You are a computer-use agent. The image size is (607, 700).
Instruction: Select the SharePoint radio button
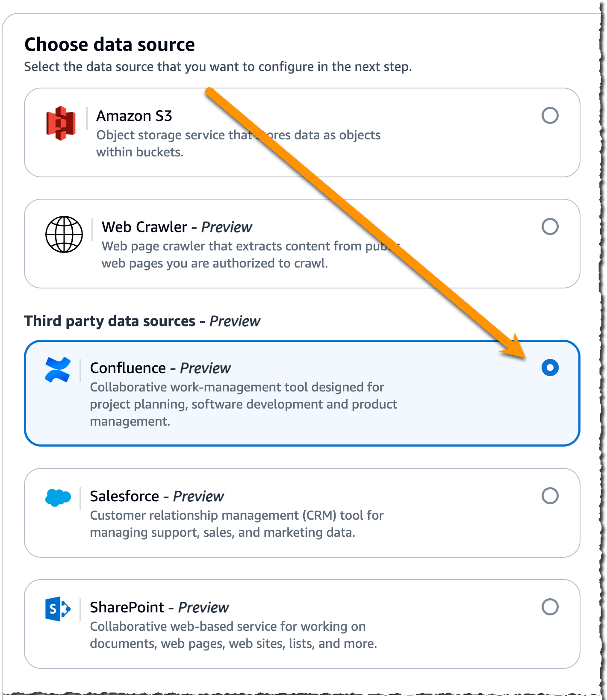[x=551, y=607]
